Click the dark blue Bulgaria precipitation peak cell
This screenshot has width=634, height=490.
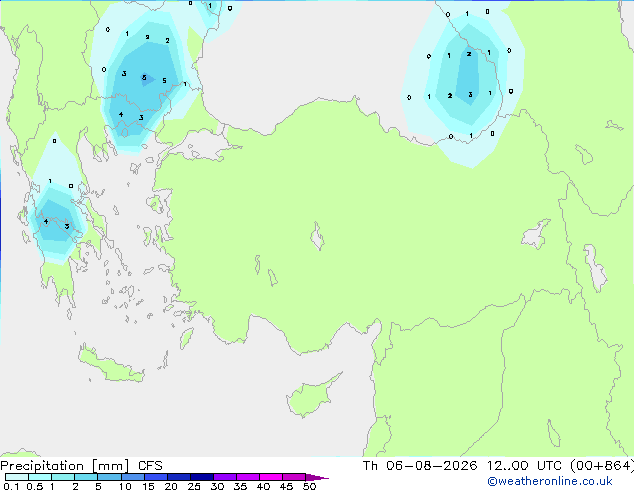[147, 79]
